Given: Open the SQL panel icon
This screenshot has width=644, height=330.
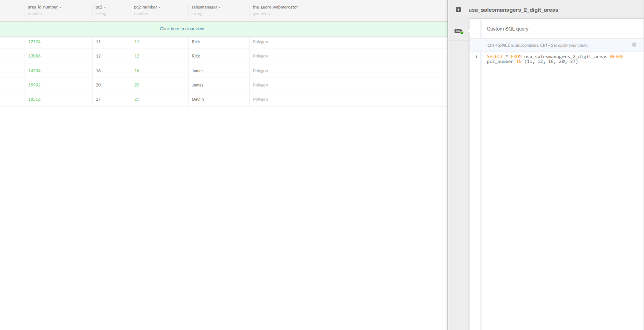Looking at the screenshot, I should tap(459, 31).
